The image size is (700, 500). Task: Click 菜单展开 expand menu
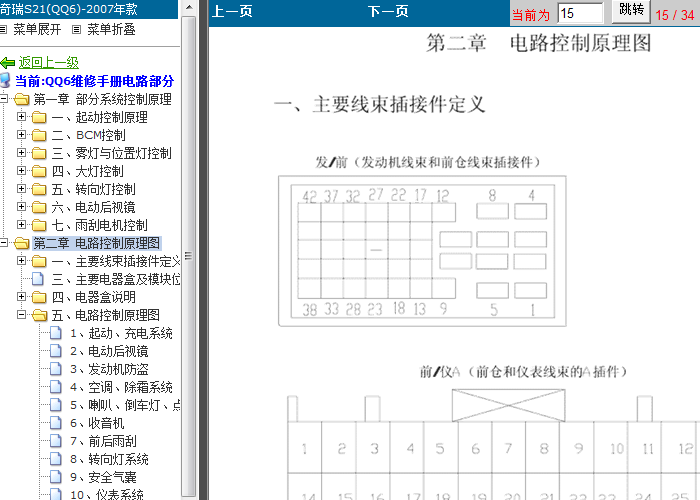pos(37,30)
